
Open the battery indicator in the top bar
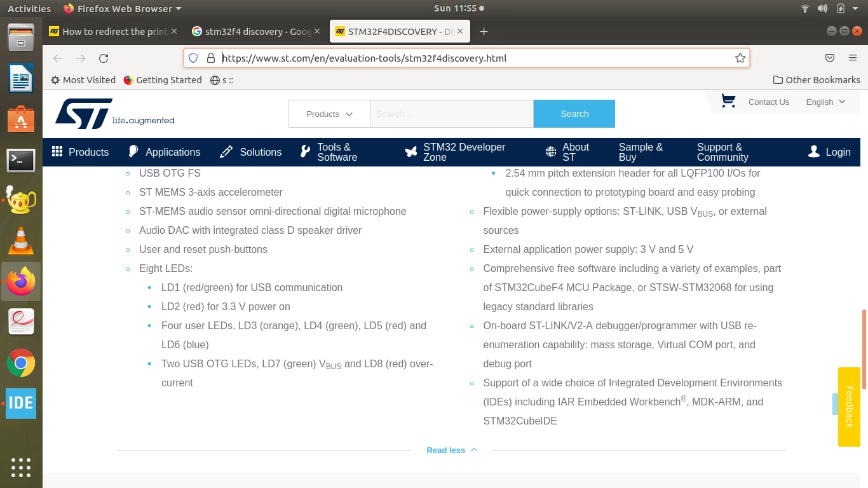(x=841, y=8)
